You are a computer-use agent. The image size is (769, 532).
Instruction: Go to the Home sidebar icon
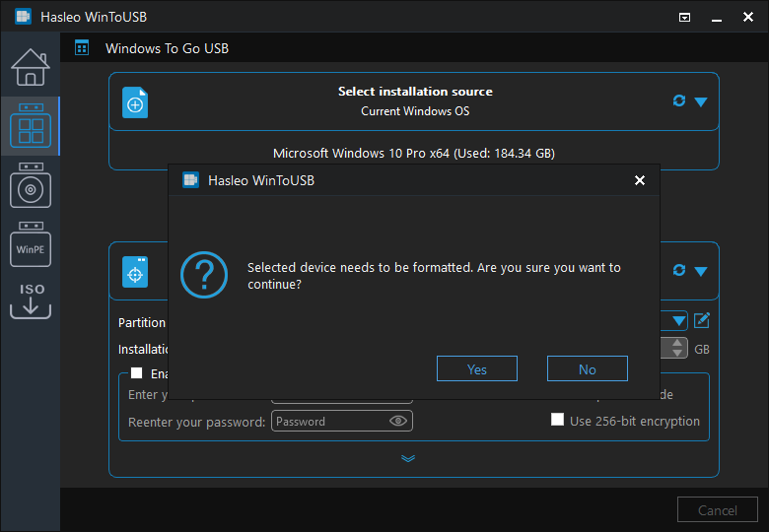point(31,67)
